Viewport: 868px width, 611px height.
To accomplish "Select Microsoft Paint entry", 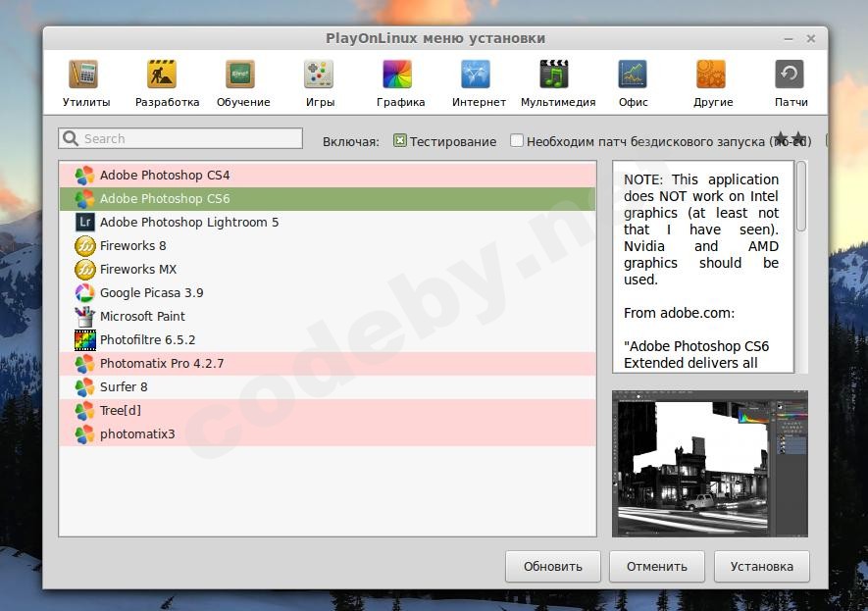I will [328, 316].
